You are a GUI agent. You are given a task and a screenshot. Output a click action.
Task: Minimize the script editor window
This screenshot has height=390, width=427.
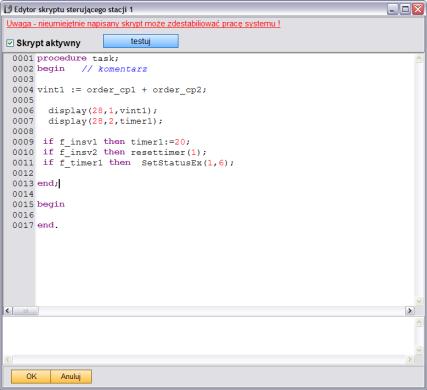(393, 9)
